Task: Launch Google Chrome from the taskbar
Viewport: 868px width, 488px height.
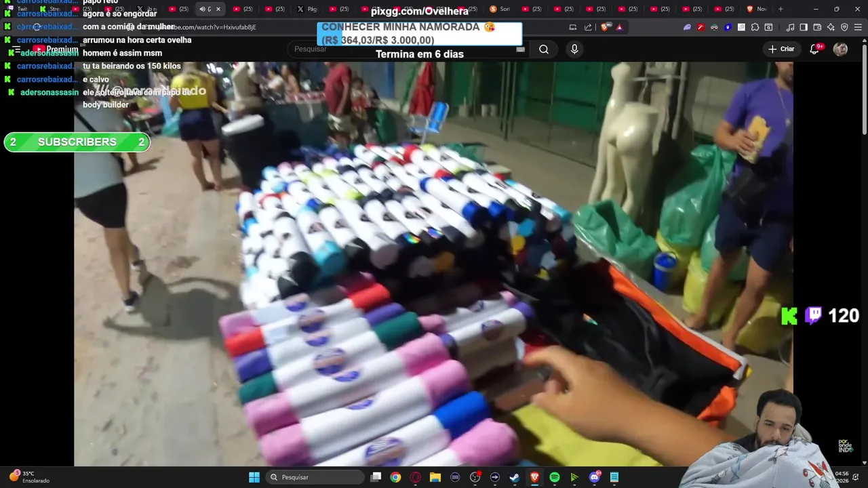Action: click(x=395, y=477)
